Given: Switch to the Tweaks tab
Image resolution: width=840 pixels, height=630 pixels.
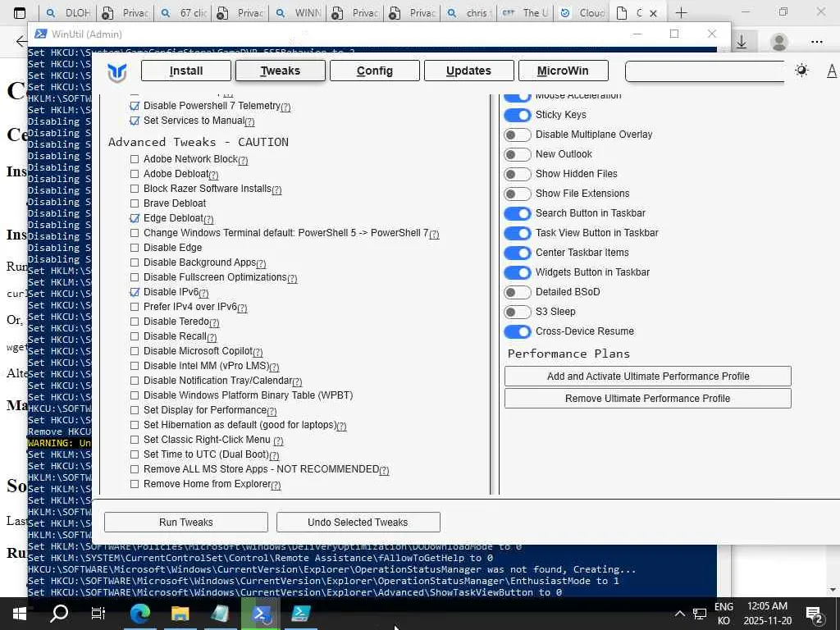Looking at the screenshot, I should (281, 71).
